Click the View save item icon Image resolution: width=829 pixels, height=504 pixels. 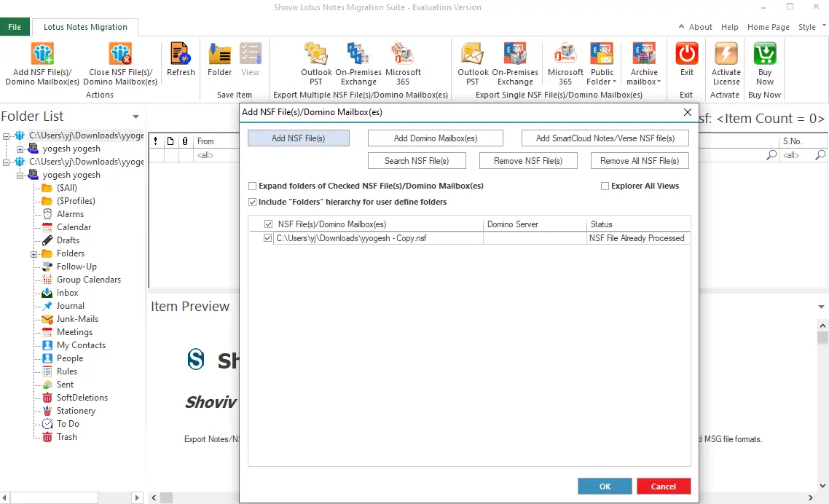(x=250, y=53)
